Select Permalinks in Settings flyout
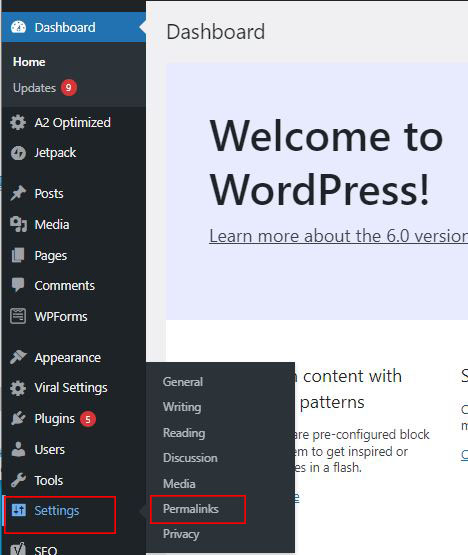 (x=190, y=509)
